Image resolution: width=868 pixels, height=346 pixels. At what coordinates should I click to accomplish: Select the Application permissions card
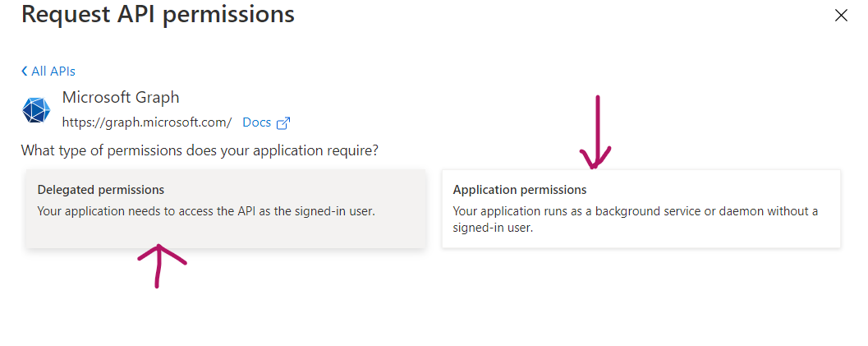click(x=641, y=209)
